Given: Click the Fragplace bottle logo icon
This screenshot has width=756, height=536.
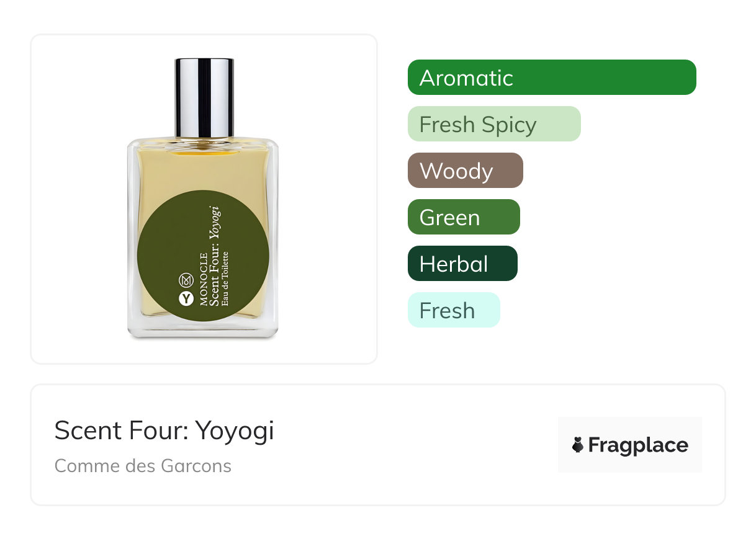Looking at the screenshot, I should click(578, 445).
